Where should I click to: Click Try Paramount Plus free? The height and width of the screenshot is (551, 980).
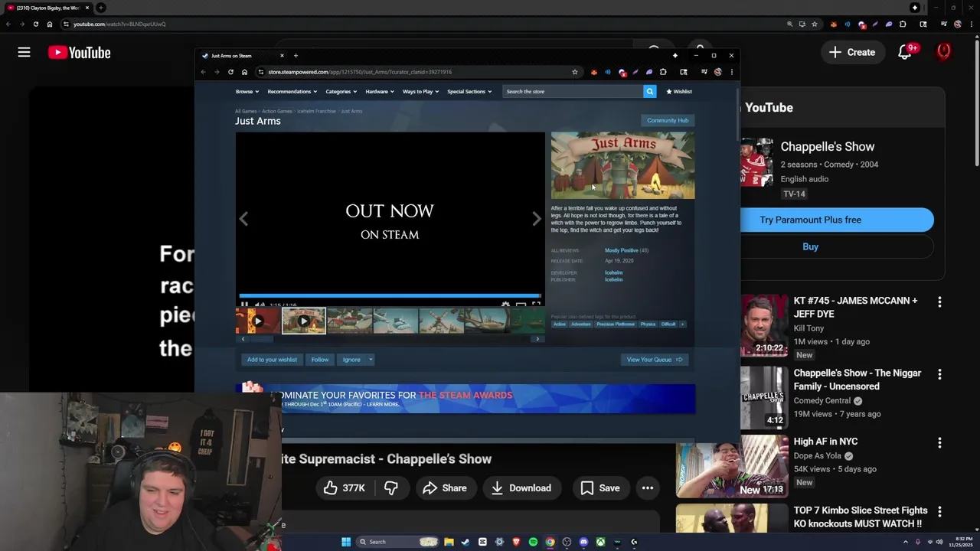(837, 220)
